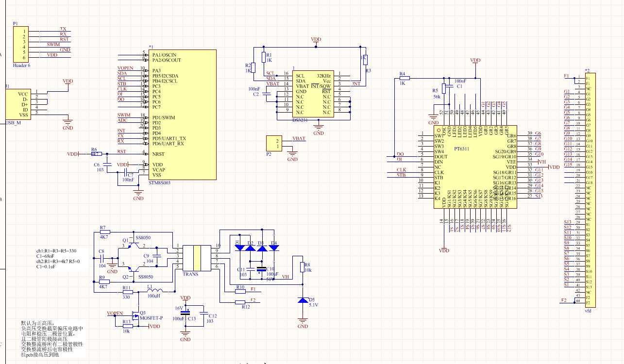Select the C9 104 capacitor
This screenshot has width=624, height=364.
[x=157, y=256]
